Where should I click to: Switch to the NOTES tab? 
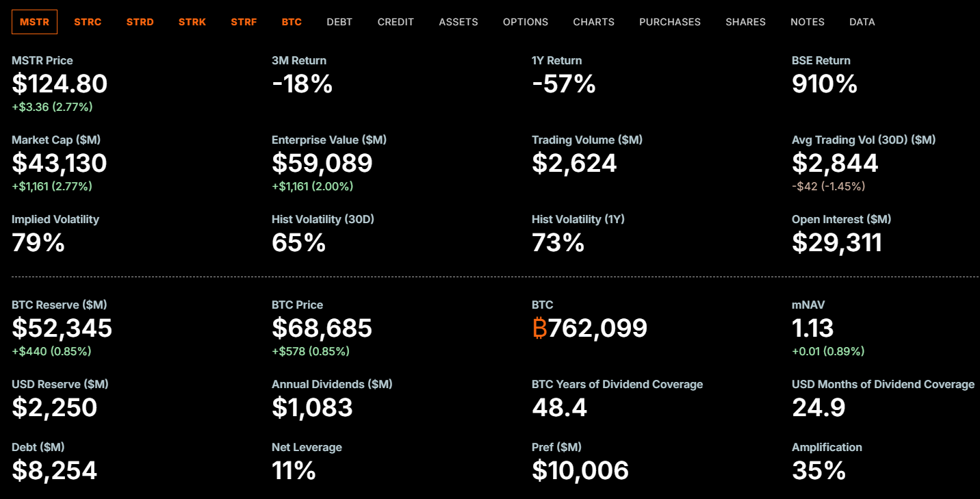[808, 22]
